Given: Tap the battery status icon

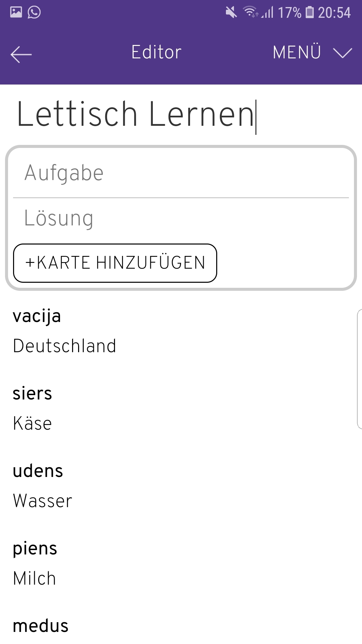Looking at the screenshot, I should [x=310, y=12].
